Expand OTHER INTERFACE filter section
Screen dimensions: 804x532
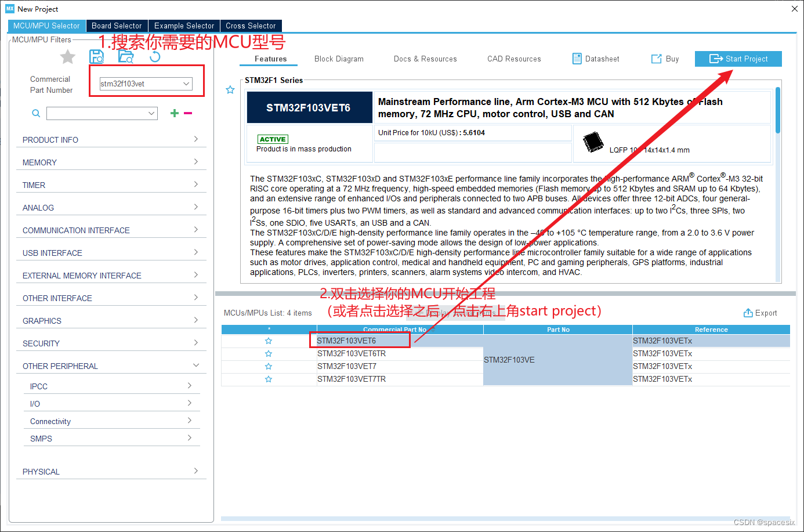[x=111, y=298]
